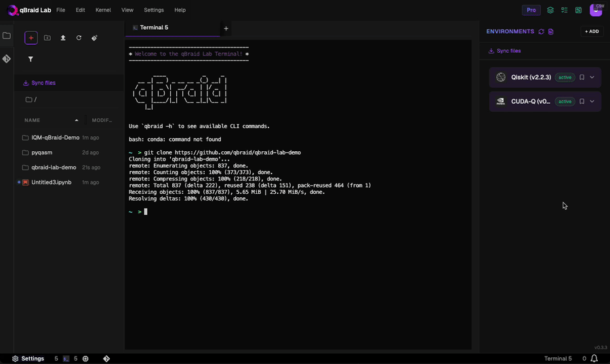Click the Welcome to qBraid Lab Terminal banner
The image size is (610, 364).
pos(188,54)
